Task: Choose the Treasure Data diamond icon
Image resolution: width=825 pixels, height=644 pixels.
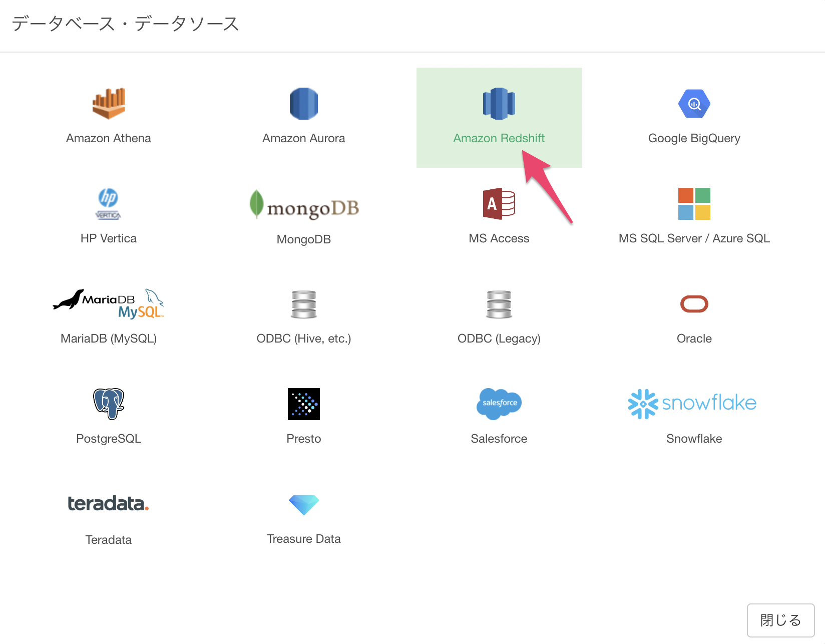Action: pyautogui.click(x=304, y=505)
